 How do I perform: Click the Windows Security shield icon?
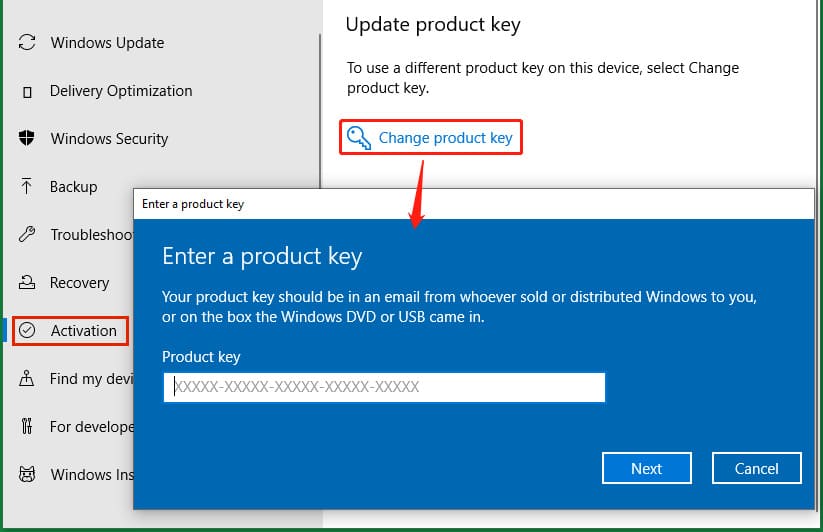coord(28,139)
